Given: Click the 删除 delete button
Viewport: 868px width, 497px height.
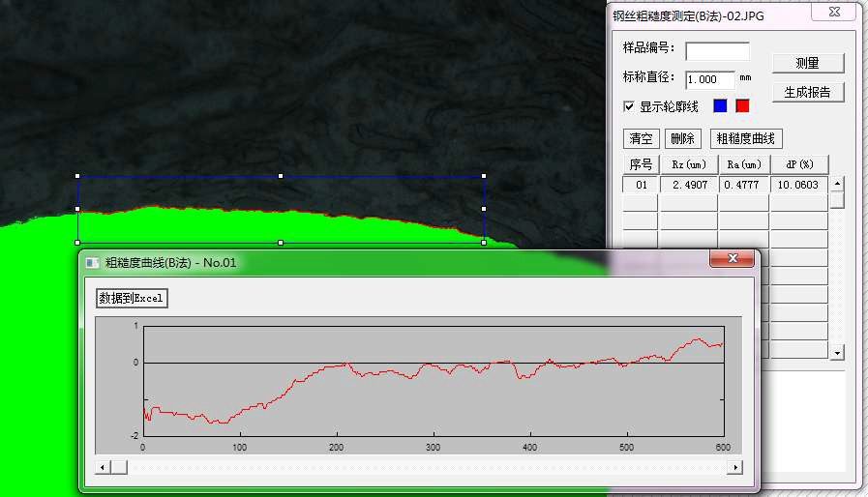Looking at the screenshot, I should [682, 138].
